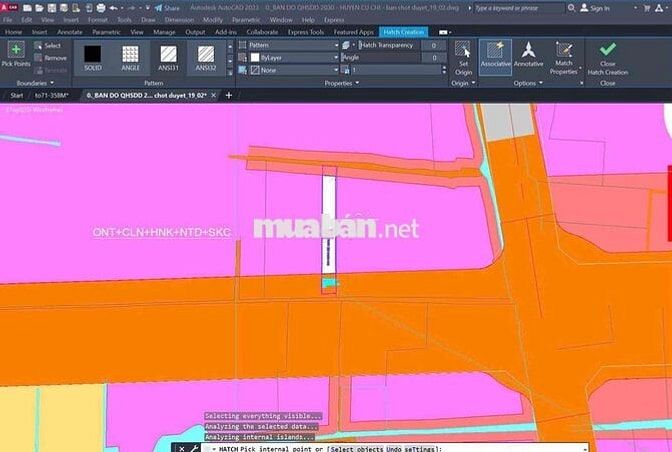Expand Match Properties dropdown arrow
The height and width of the screenshot is (452, 672).
[580, 68]
